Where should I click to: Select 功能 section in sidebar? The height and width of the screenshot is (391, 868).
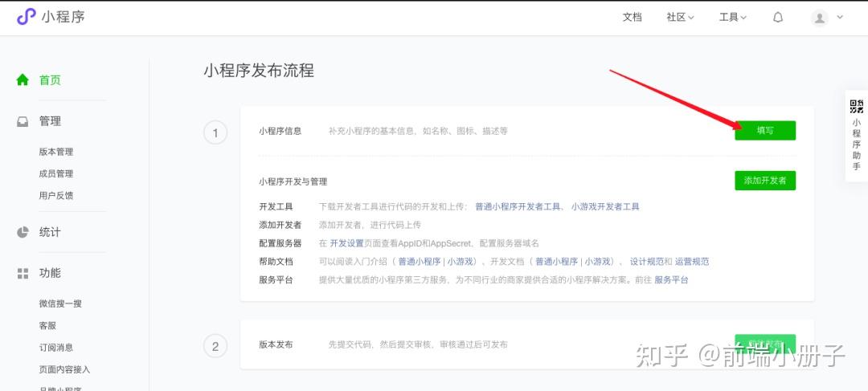(50, 273)
